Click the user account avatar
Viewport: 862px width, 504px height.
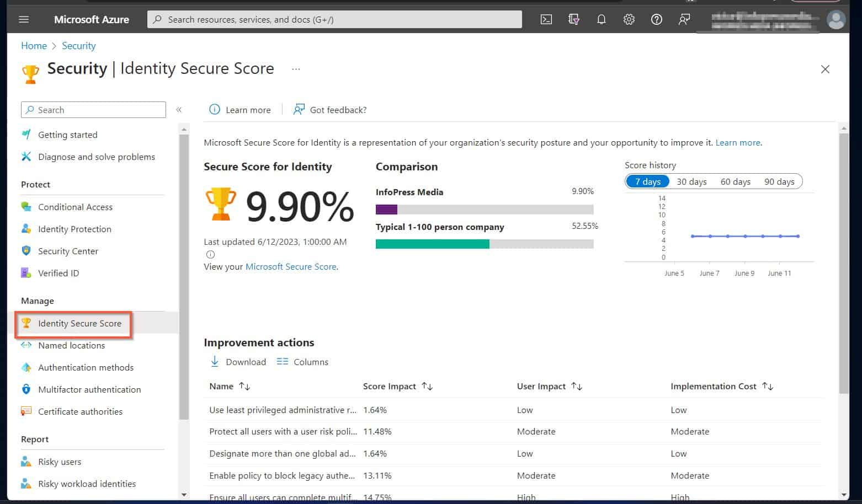point(837,20)
